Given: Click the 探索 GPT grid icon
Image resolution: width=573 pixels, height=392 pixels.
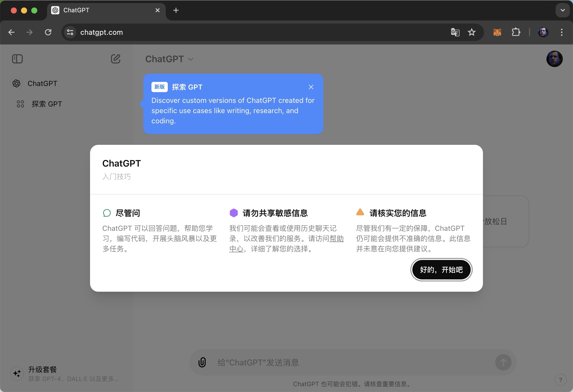Looking at the screenshot, I should [x=20, y=104].
